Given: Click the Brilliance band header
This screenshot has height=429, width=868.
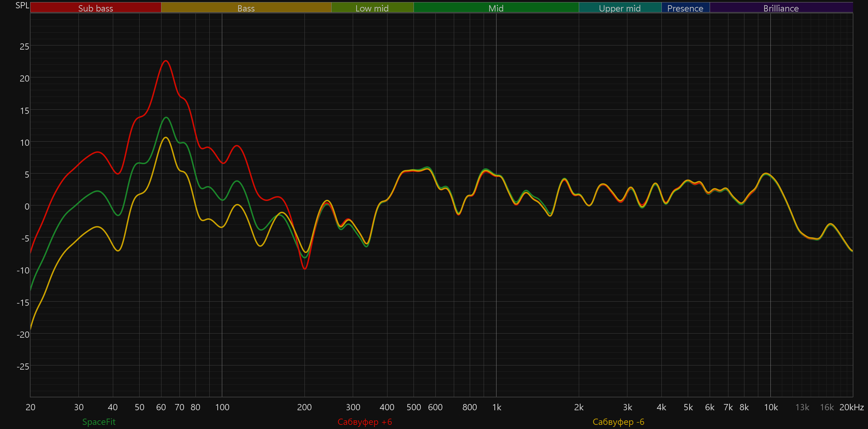Looking at the screenshot, I should pos(781,8).
